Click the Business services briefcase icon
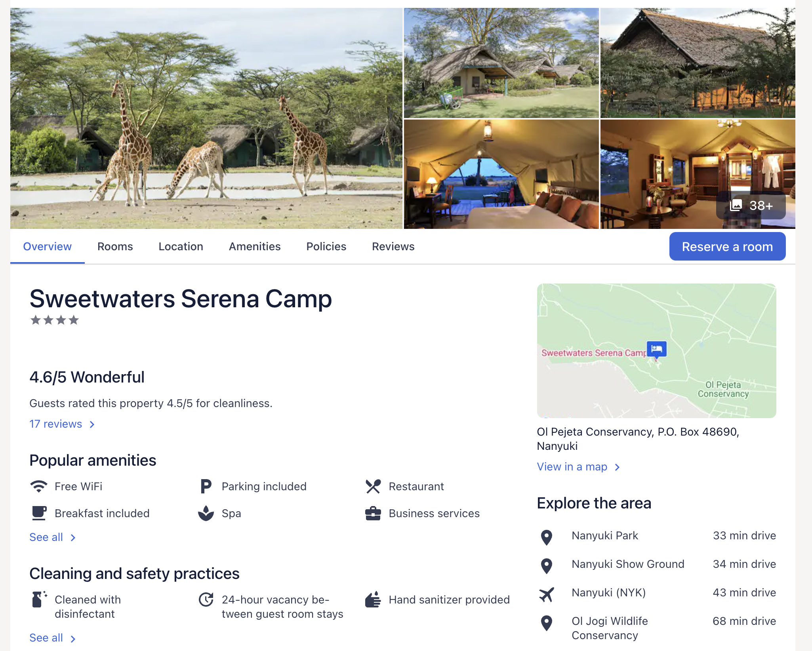 pos(373,513)
